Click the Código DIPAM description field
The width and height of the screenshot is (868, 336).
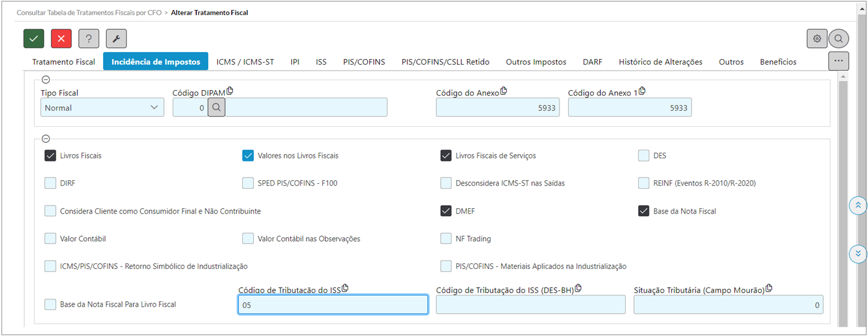tap(306, 107)
